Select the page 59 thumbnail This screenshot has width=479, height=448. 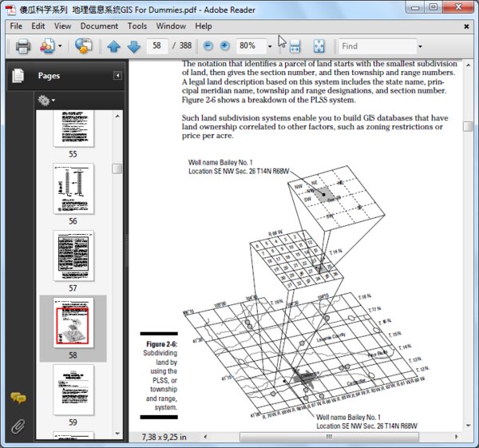[73, 390]
